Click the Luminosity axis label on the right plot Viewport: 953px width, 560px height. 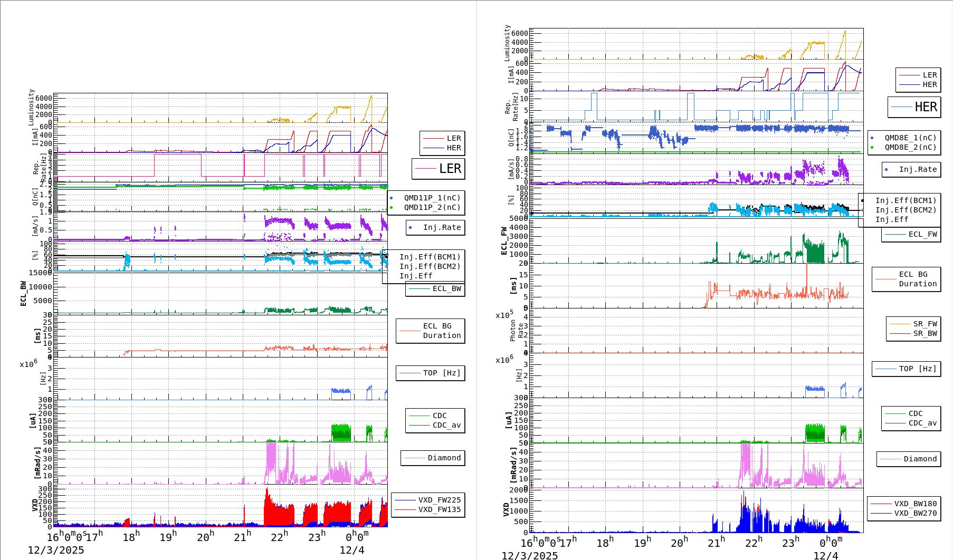point(507,43)
